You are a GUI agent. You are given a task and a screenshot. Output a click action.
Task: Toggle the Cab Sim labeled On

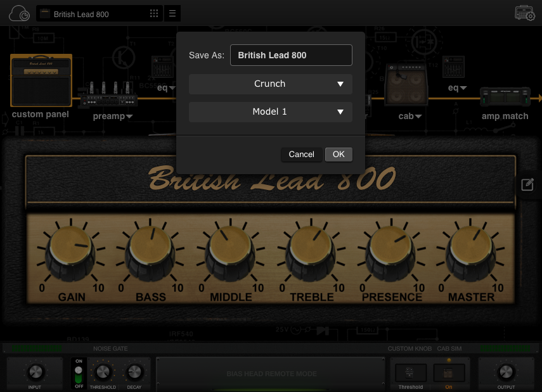pyautogui.click(x=449, y=372)
